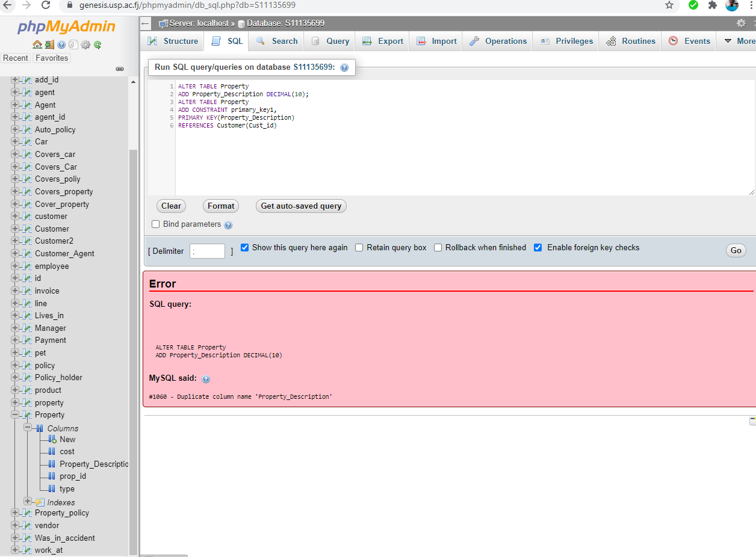Open the Events tab
756x557 pixels.
689,41
